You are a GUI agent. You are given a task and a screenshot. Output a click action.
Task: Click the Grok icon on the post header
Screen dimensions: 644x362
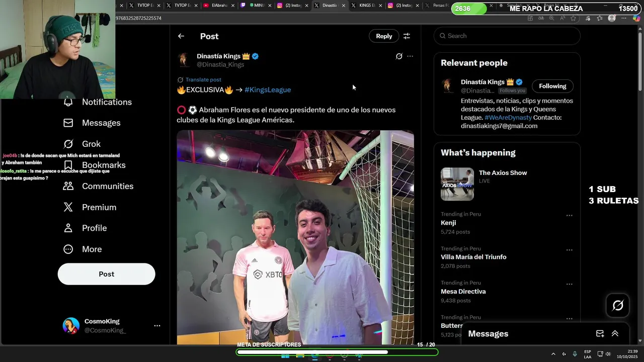click(x=399, y=56)
